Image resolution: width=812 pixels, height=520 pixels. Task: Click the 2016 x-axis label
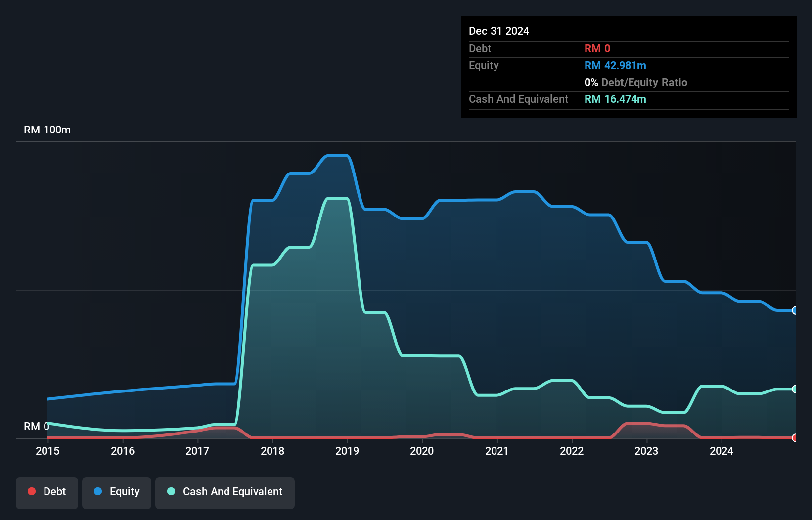click(123, 451)
